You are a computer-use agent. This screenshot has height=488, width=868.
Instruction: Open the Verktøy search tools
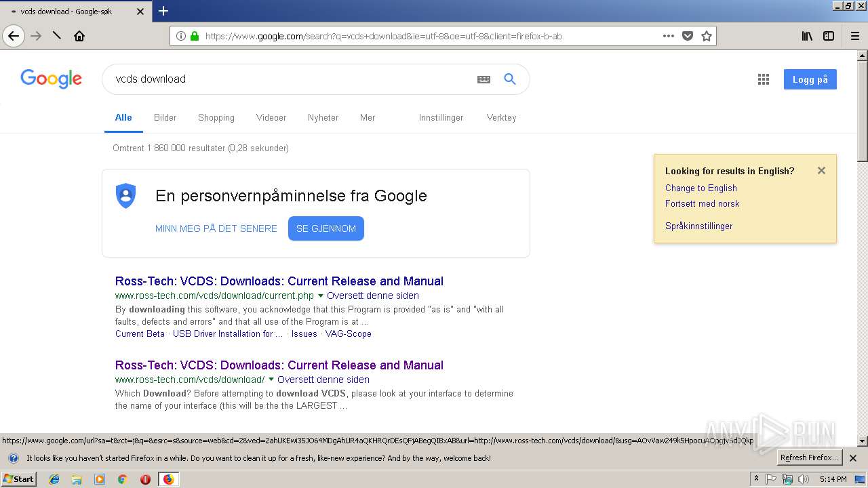coord(501,117)
